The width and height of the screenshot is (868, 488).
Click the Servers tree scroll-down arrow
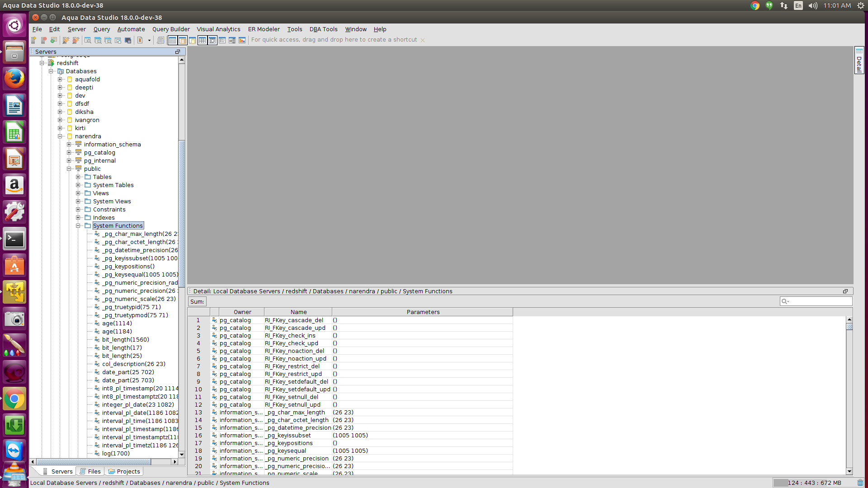point(182,455)
